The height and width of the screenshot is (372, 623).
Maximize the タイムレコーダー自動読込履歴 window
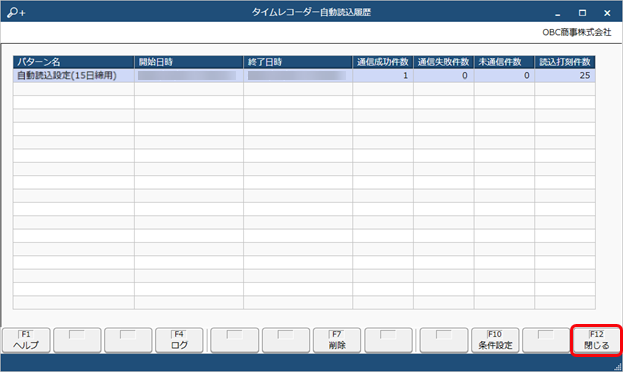[582, 13]
